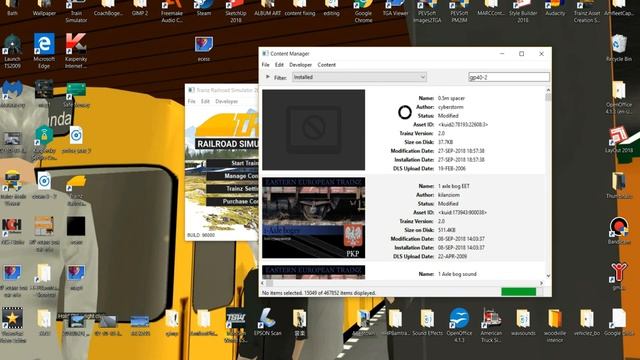
Task: Select the 1 Axle bog sound thumbnail
Action: tap(313, 272)
